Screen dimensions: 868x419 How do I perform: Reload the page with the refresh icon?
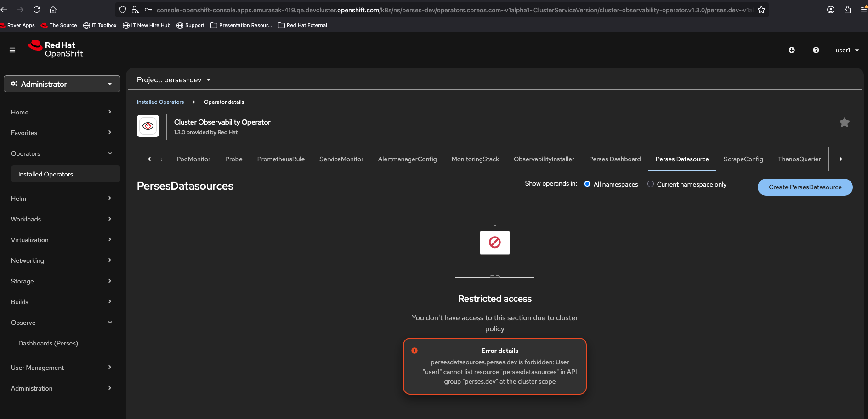(x=37, y=10)
